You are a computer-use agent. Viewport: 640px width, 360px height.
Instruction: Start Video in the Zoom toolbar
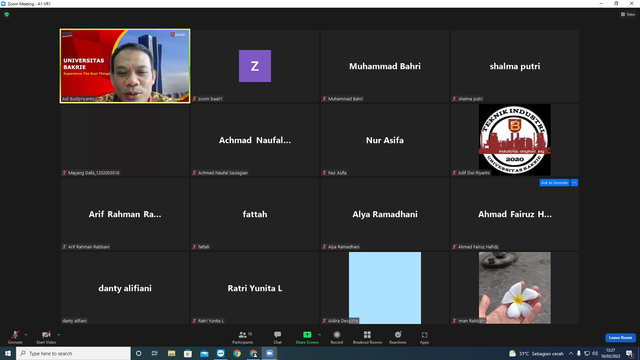(46, 337)
